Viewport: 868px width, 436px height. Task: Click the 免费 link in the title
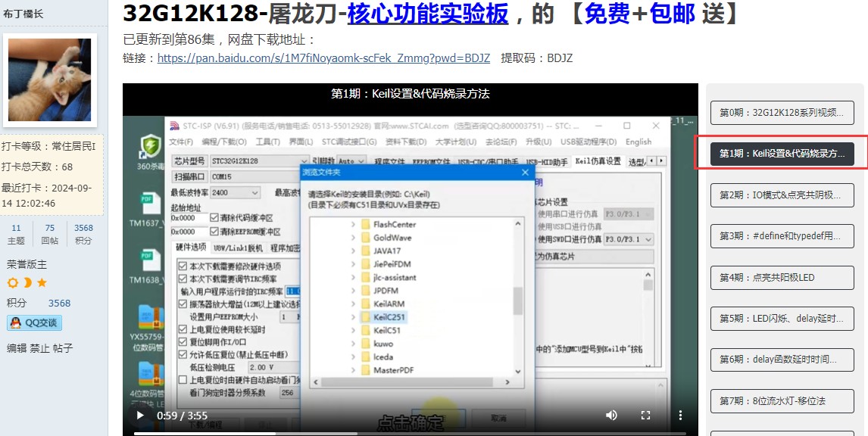pos(607,14)
